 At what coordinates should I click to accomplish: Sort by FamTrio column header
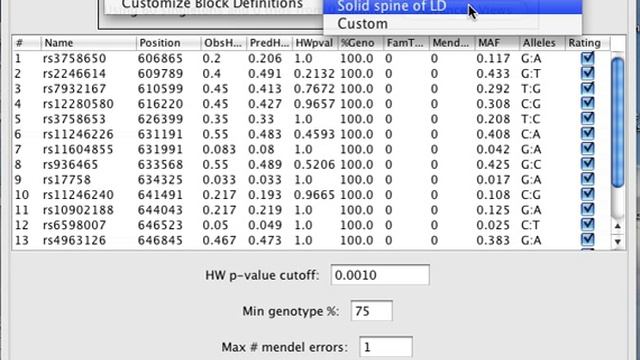pyautogui.click(x=407, y=43)
